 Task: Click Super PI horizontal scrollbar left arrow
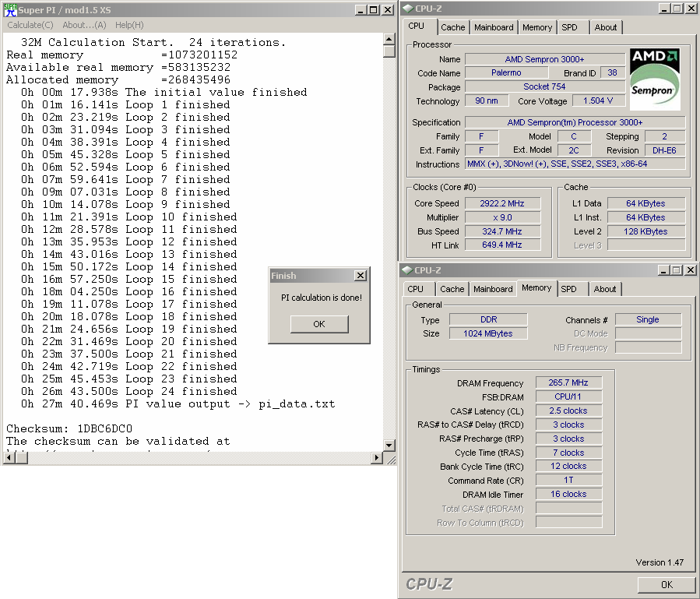tap(9, 457)
